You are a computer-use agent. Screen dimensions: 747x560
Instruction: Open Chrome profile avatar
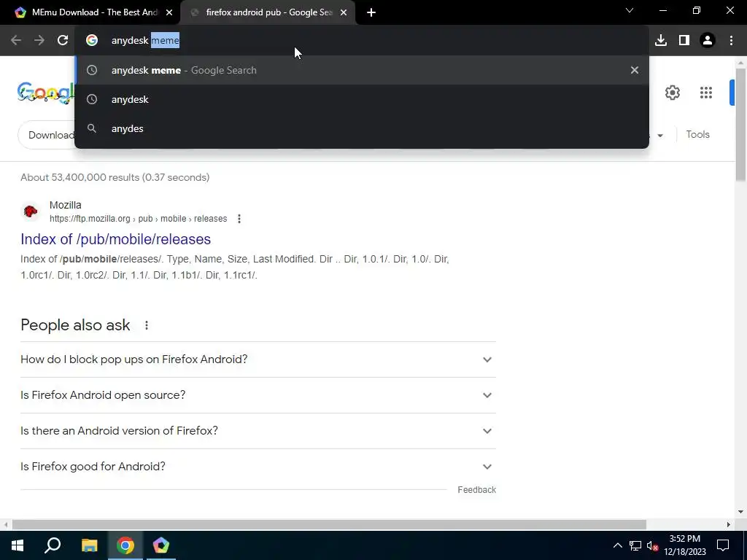(x=708, y=41)
